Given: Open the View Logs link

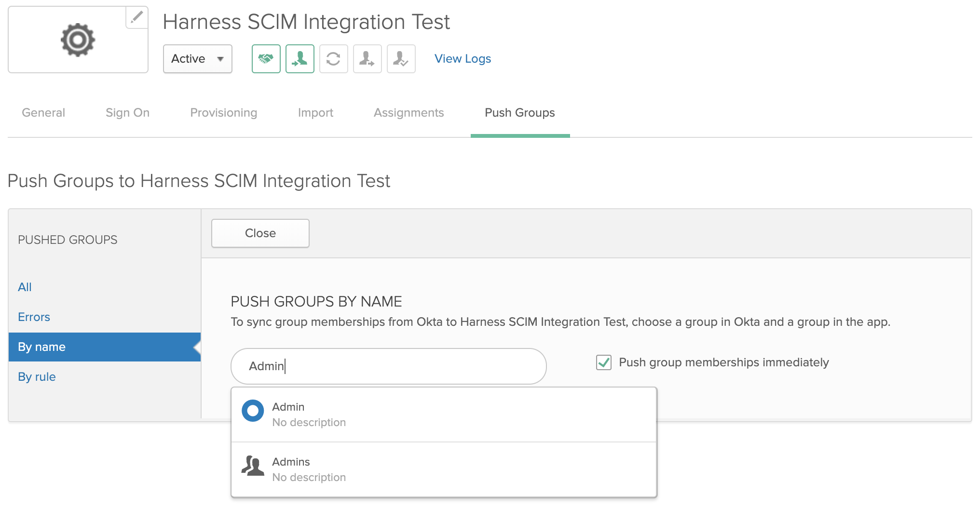Looking at the screenshot, I should 463,59.
